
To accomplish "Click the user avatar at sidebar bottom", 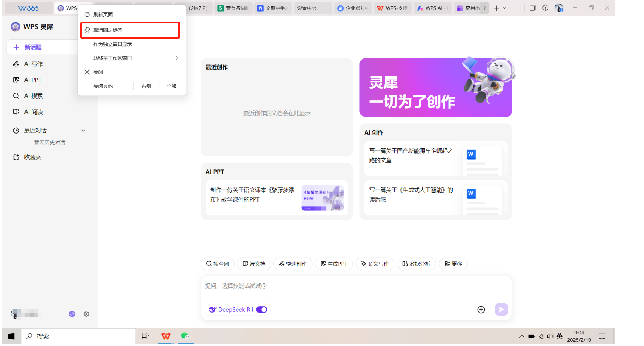I will [x=15, y=314].
